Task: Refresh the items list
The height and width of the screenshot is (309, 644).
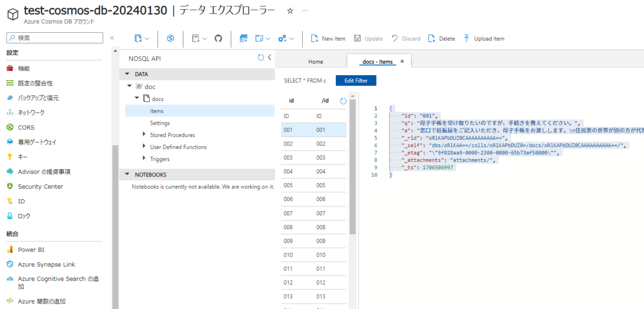Action: pyautogui.click(x=343, y=100)
